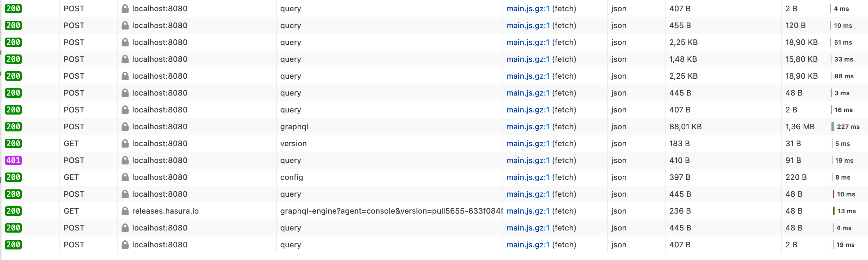Select the 401 query request row
The width and height of the screenshot is (868, 260).
pos(351,160)
